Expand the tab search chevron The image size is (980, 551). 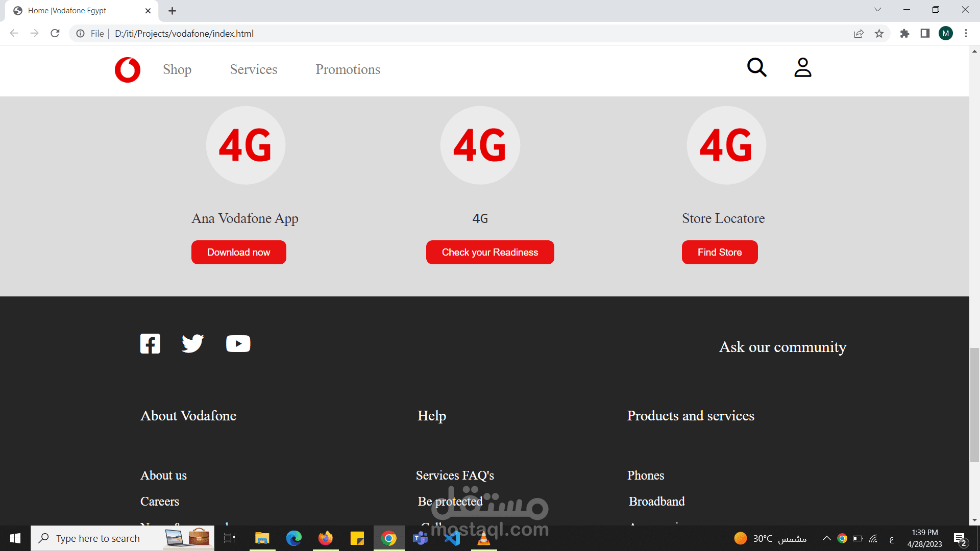tap(877, 10)
